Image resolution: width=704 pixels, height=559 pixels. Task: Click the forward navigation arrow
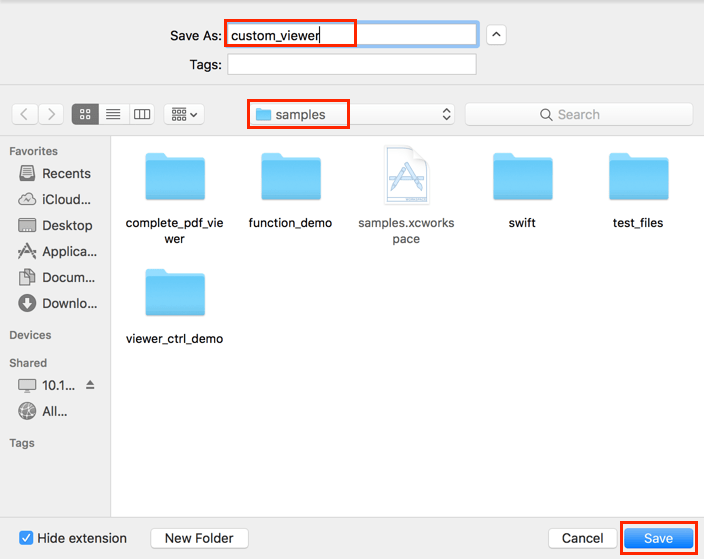(x=51, y=114)
